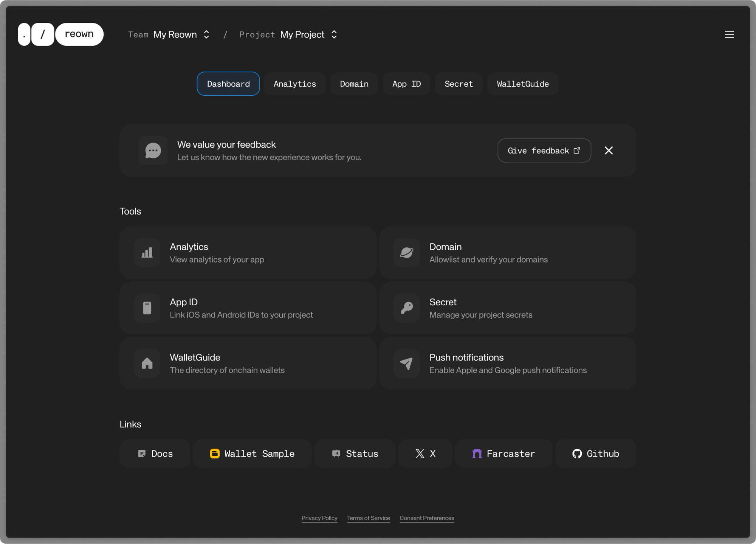This screenshot has height=544, width=756.
Task: Click the Analytics bar chart icon
Action: (147, 253)
